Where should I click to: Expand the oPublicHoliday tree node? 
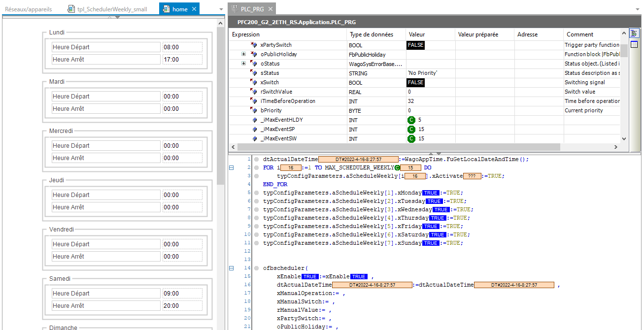(x=243, y=54)
